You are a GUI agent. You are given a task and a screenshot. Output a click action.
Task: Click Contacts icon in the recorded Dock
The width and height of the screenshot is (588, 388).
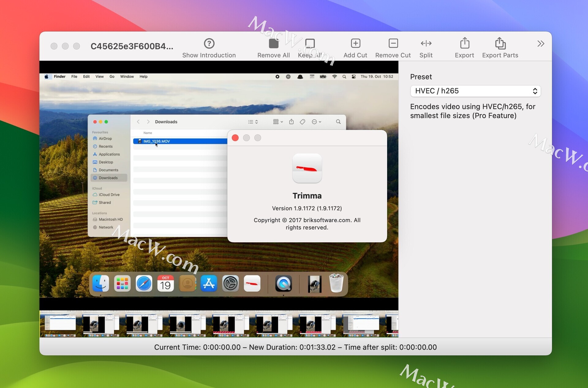tap(187, 283)
